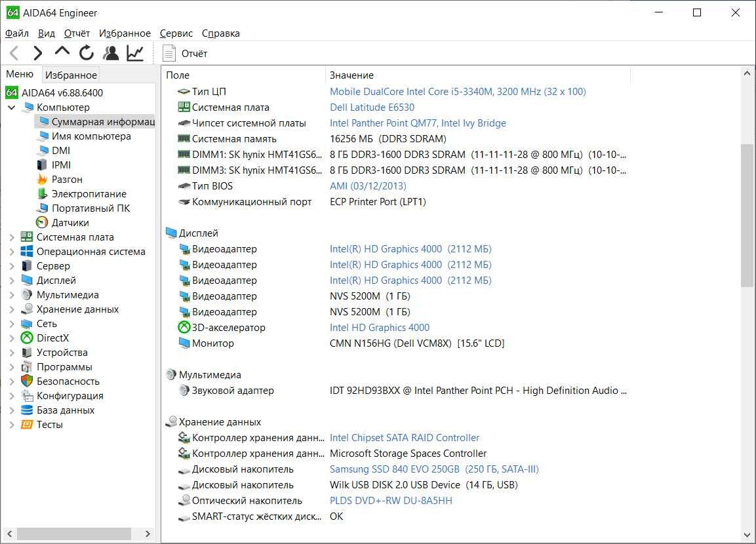This screenshot has width=756, height=544.
Task: Go back with the left arrow toolbar icon
Action: pyautogui.click(x=14, y=53)
